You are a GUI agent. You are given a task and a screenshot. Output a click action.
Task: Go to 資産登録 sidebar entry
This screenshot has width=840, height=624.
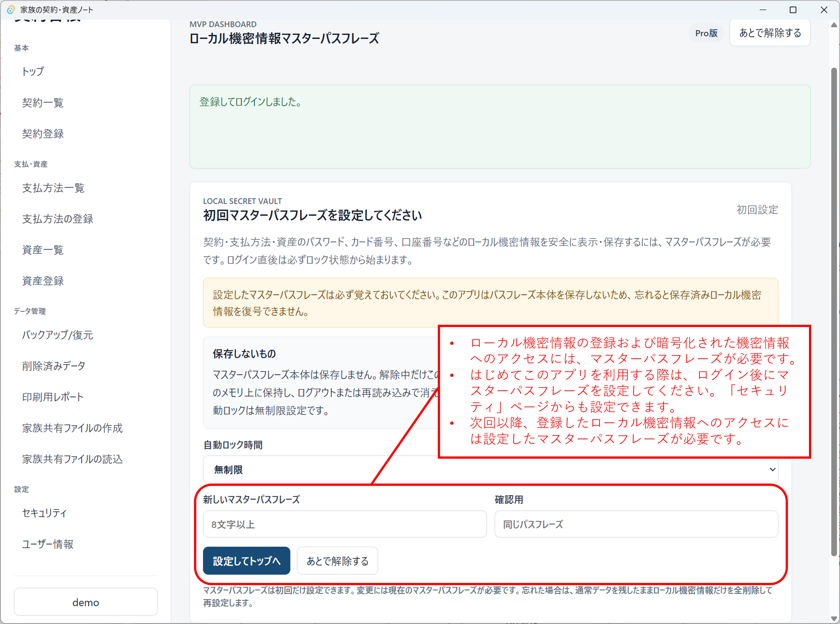click(43, 281)
